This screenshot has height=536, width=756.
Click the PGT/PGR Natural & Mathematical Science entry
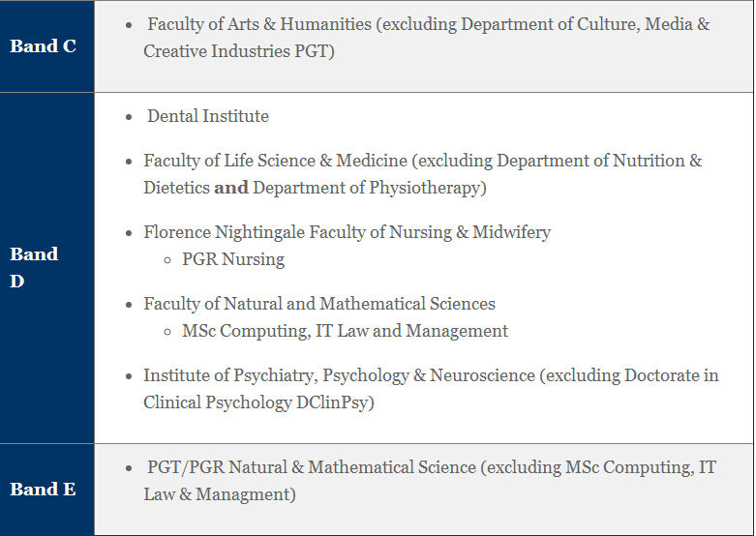(x=312, y=467)
